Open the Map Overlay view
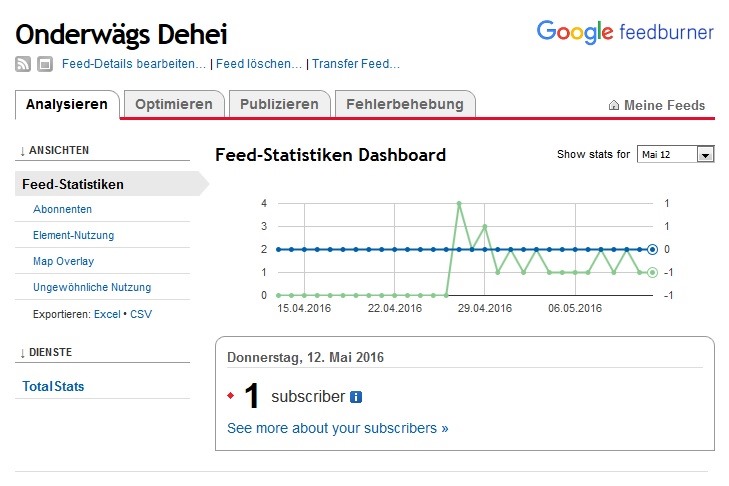 point(63,261)
